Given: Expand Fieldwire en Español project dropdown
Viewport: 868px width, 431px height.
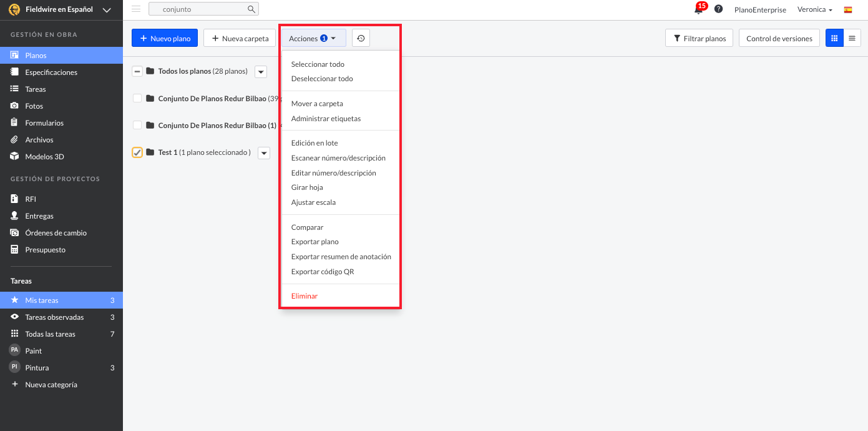Looking at the screenshot, I should (x=106, y=9).
